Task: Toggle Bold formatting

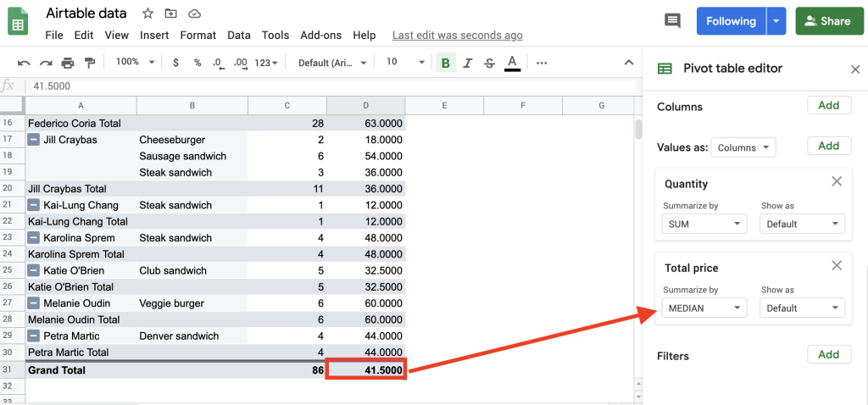Action: point(446,63)
